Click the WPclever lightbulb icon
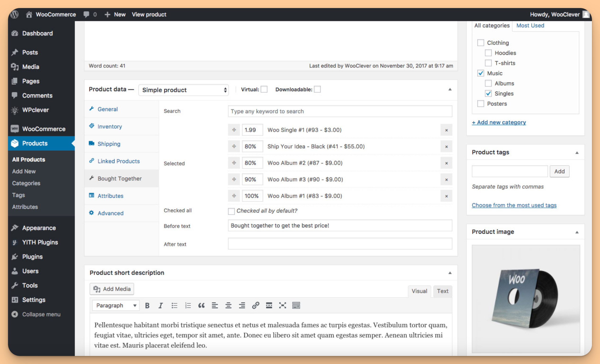This screenshot has width=600, height=364. click(x=15, y=110)
